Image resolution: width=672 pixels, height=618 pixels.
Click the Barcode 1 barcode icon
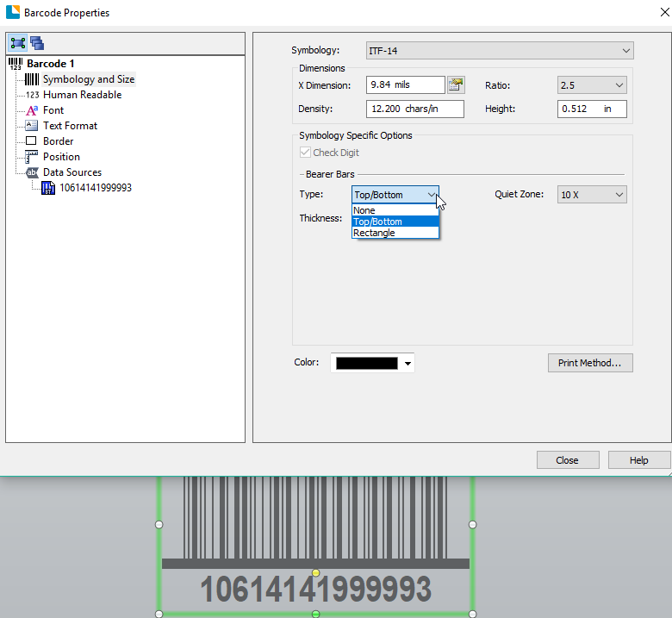pos(16,64)
